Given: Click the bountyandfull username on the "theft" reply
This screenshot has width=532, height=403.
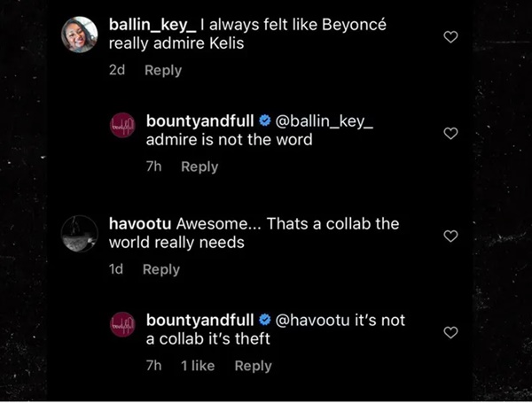Looking at the screenshot, I should (199, 319).
